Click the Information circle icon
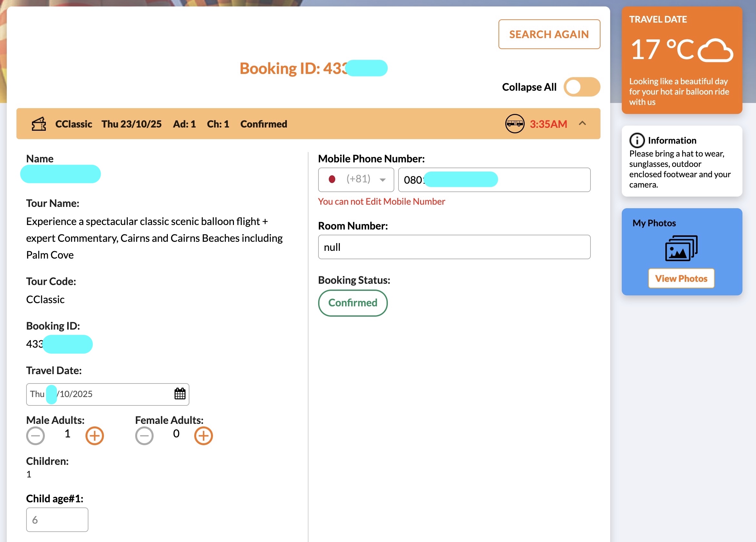756x542 pixels. [x=636, y=140]
